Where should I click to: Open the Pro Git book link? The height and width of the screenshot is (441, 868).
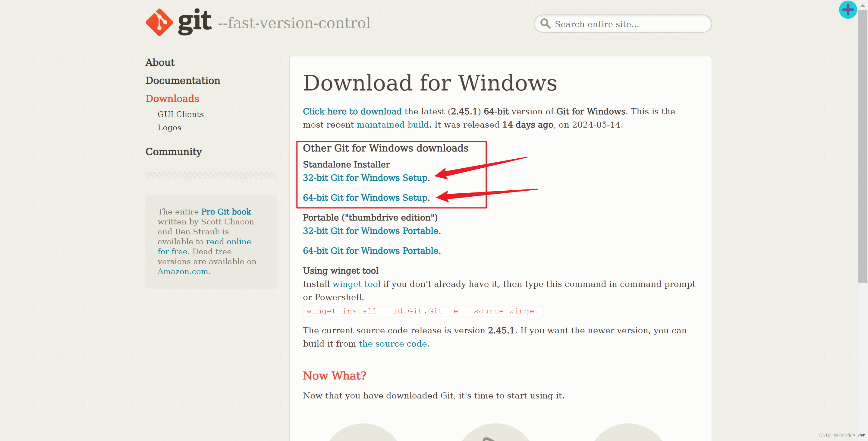pos(226,212)
